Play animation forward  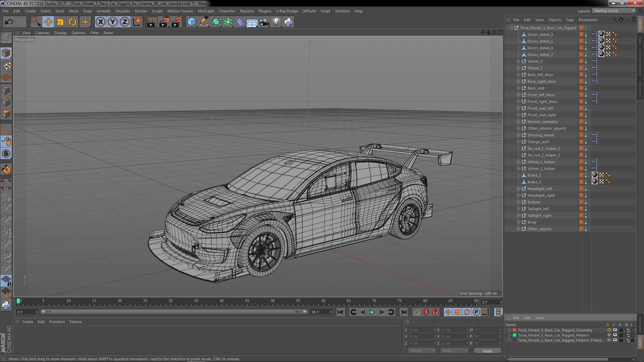click(x=372, y=312)
